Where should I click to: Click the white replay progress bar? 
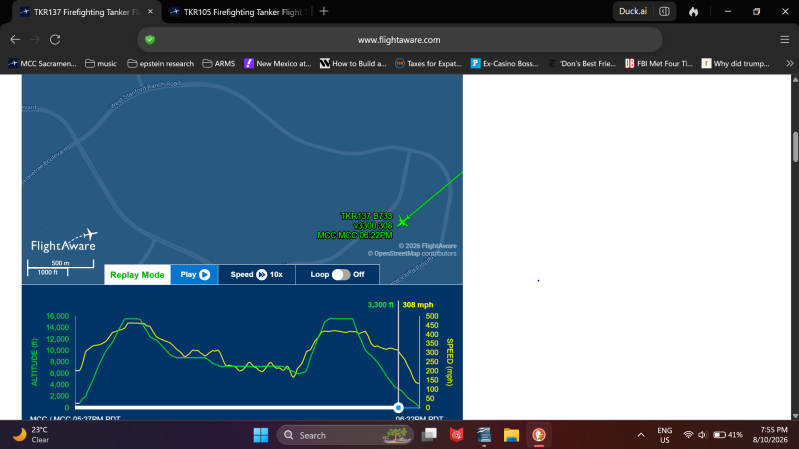click(236, 407)
